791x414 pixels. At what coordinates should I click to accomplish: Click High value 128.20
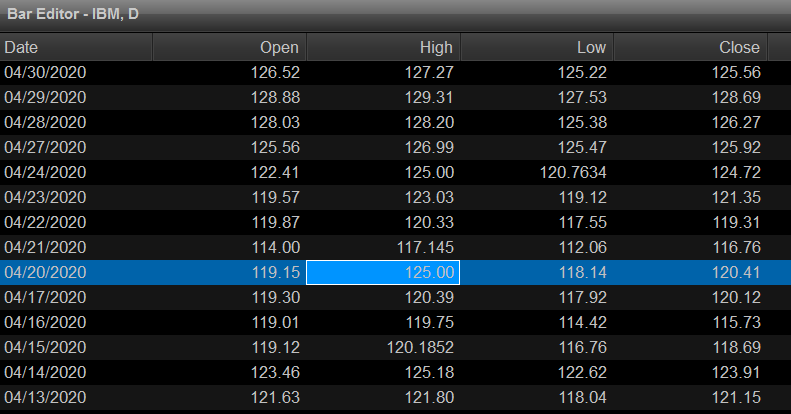click(x=429, y=123)
